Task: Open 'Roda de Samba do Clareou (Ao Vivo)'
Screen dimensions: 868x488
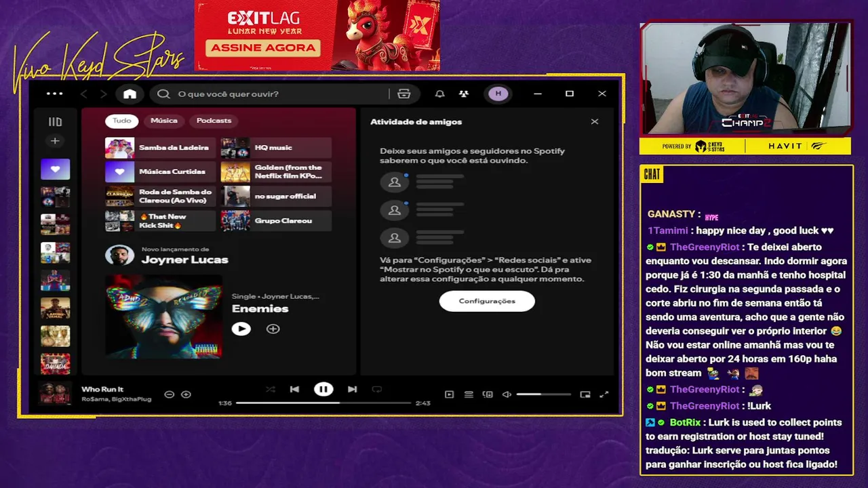Action: point(160,197)
